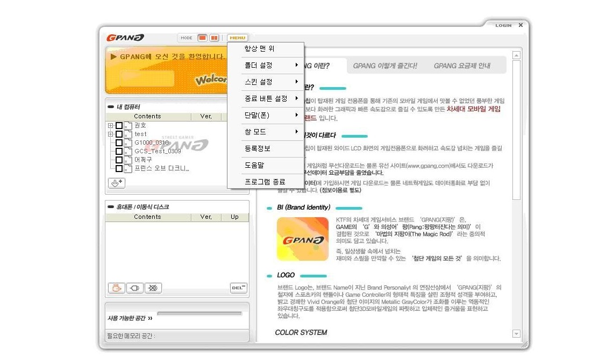The height and width of the screenshot is (364, 599).
Task: Click Ver. header in 내 컴퓨터 list
Action: tap(206, 117)
